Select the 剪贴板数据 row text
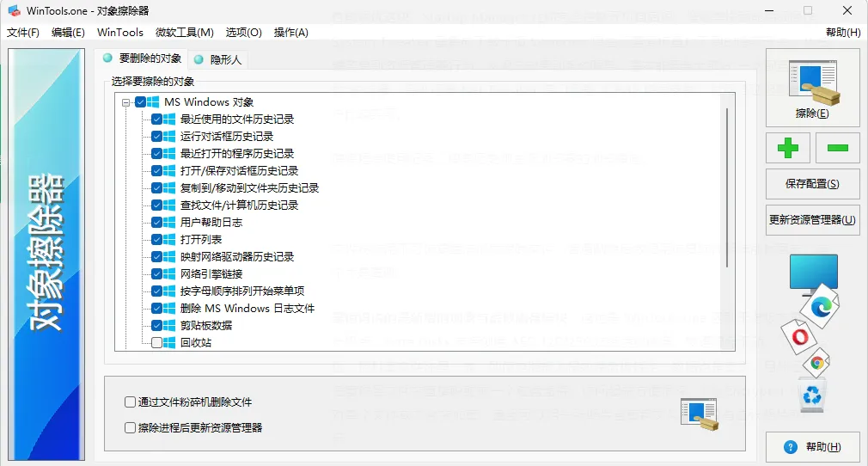 206,325
